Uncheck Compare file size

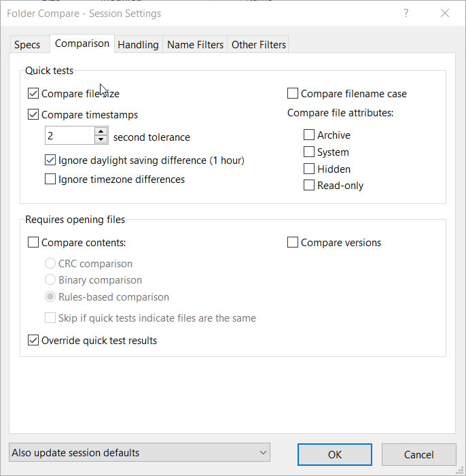(33, 94)
